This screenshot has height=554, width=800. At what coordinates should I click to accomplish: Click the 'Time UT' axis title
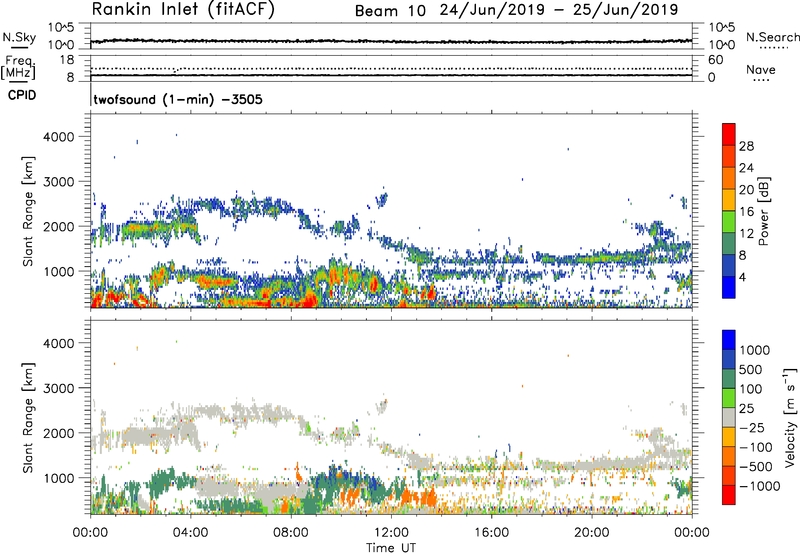point(391,548)
